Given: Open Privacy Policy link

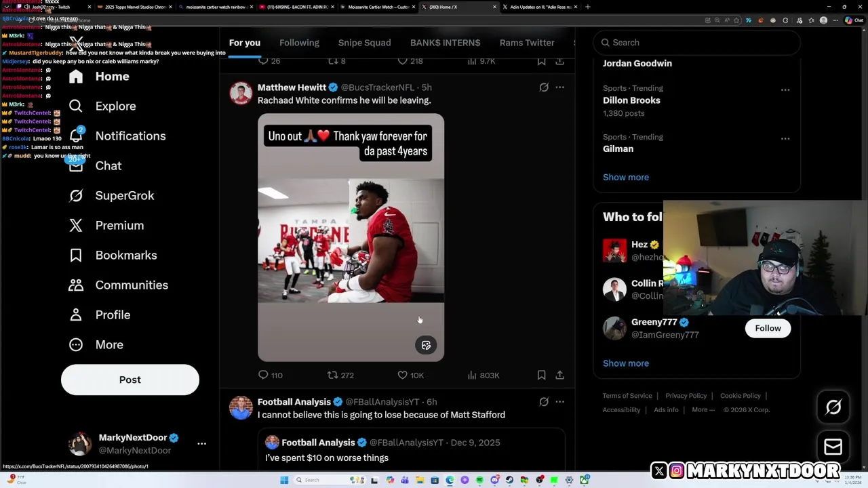Looking at the screenshot, I should pyautogui.click(x=686, y=396).
